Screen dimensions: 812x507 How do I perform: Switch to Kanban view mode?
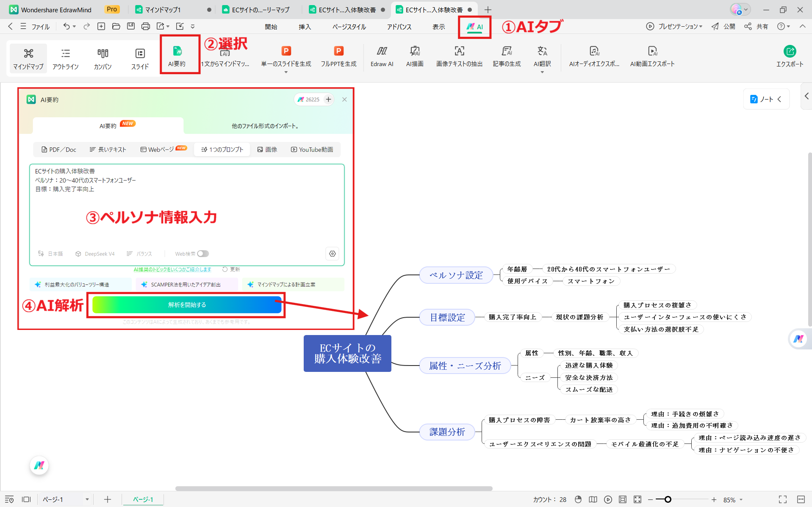[103, 58]
